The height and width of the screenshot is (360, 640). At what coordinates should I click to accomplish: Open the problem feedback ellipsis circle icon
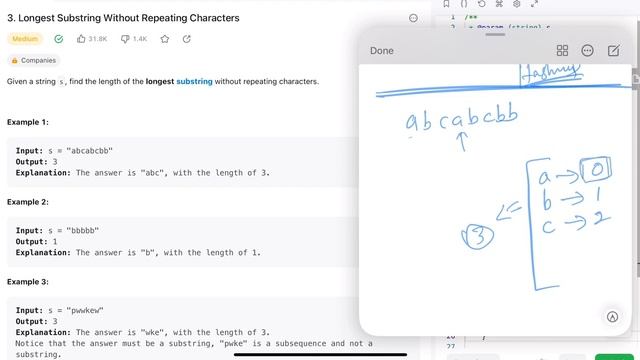413,18
